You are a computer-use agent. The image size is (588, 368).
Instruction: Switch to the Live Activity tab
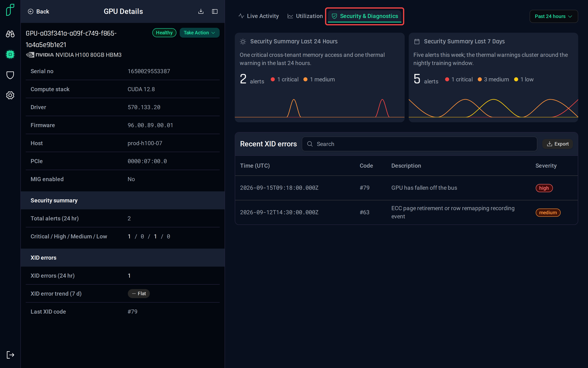pyautogui.click(x=258, y=16)
